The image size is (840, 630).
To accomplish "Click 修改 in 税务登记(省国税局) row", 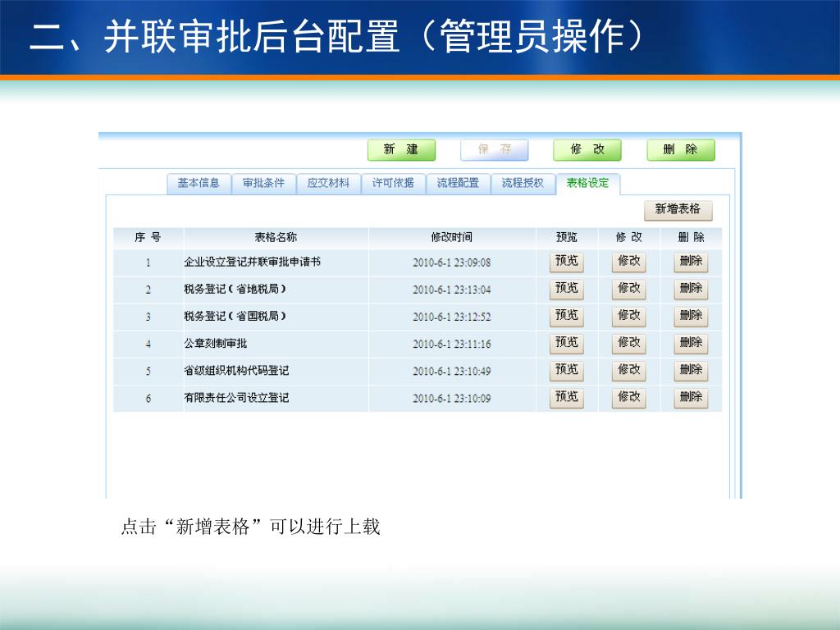I will 628,316.
